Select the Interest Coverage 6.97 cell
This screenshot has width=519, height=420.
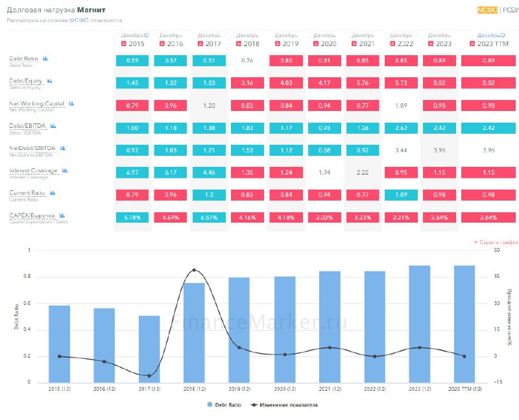click(132, 173)
